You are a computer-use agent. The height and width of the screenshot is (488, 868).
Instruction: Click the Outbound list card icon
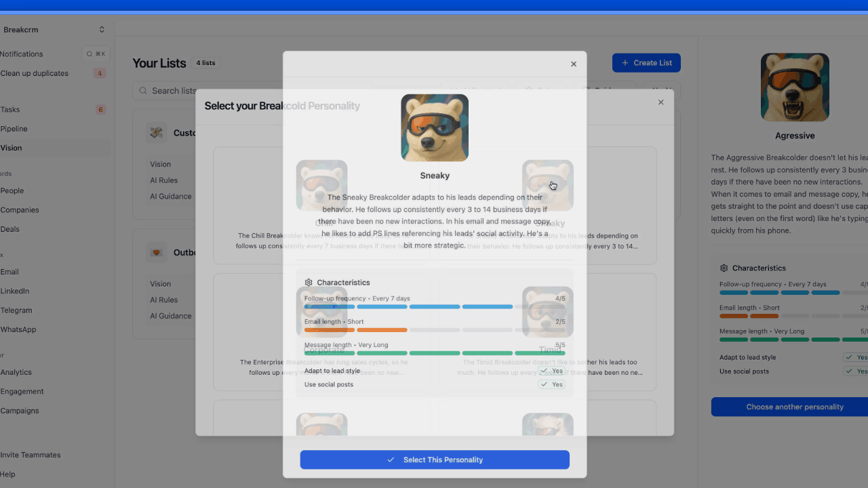pos(157,253)
